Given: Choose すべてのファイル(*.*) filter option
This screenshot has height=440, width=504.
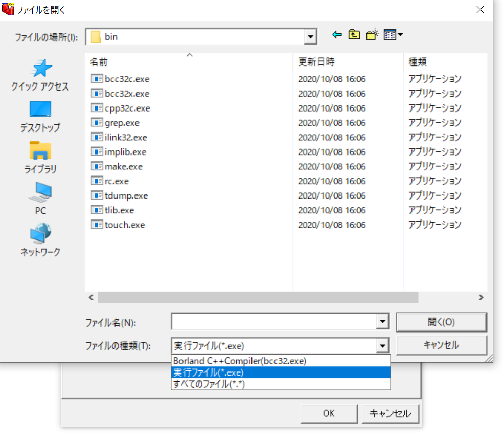Looking at the screenshot, I should tap(281, 384).
